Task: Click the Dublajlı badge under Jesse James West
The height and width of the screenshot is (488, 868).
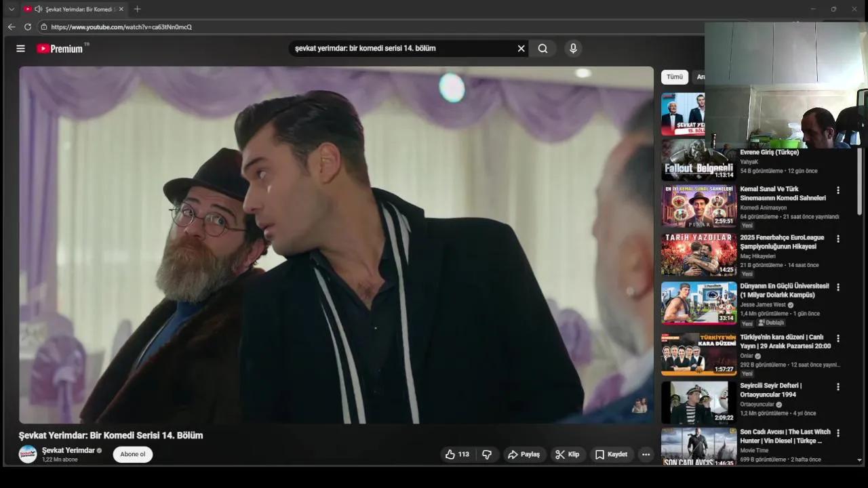Action: (x=770, y=323)
